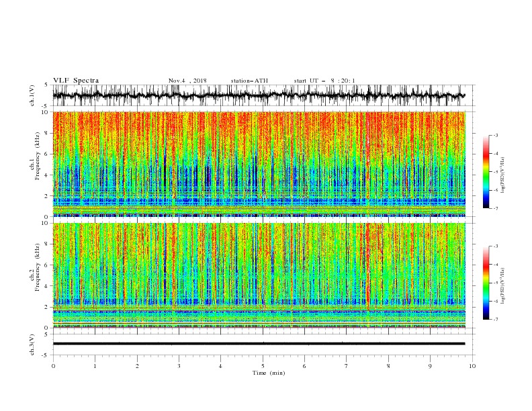532x411 pixels.
Task: Click the "4" frequency tick of ch.2
Action: coord(48,286)
